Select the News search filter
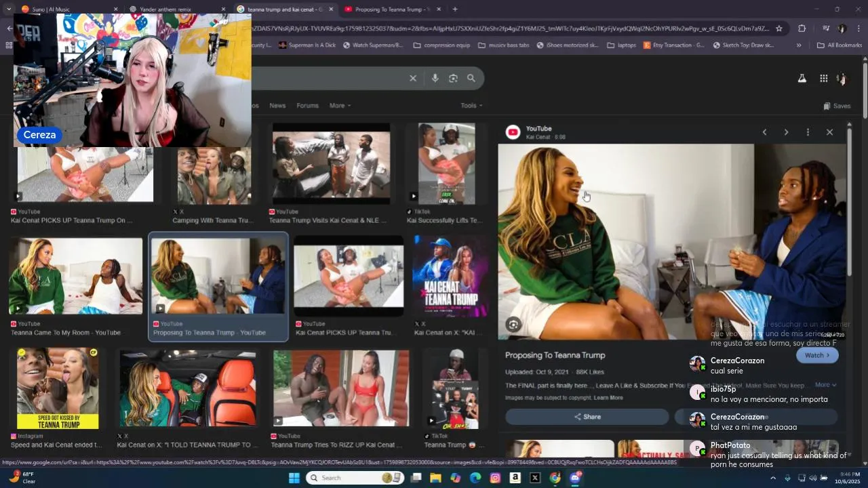 [x=277, y=106]
